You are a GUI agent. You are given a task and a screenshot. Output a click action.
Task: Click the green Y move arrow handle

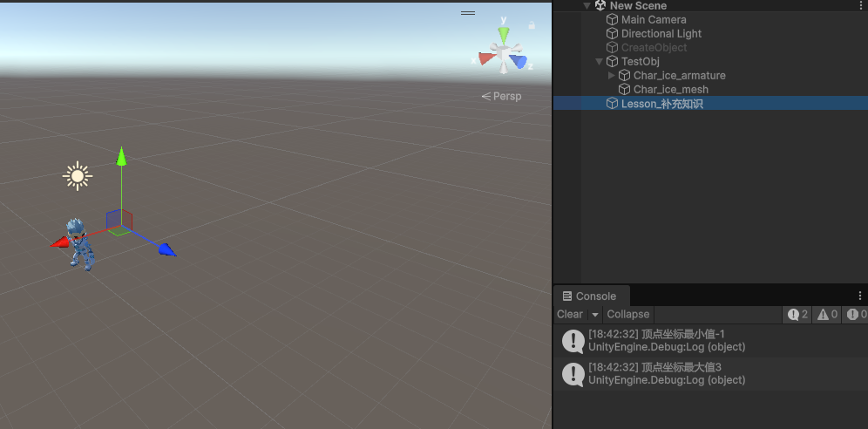pos(121,157)
